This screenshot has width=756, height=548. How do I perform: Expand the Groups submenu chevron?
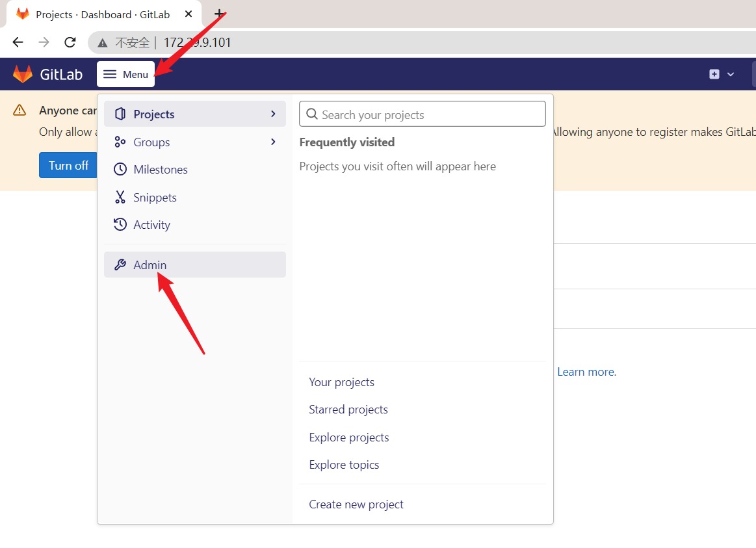[x=274, y=142]
